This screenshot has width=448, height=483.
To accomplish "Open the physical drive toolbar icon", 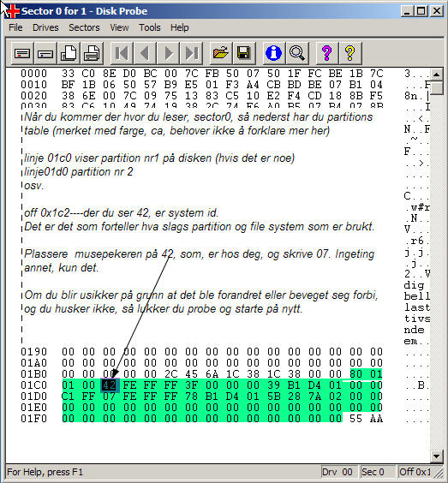I will (x=22, y=53).
